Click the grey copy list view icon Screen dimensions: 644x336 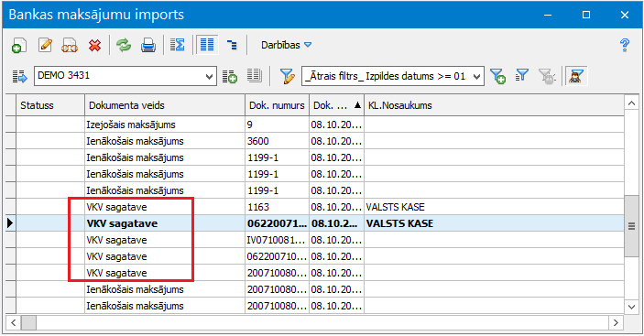tap(255, 75)
